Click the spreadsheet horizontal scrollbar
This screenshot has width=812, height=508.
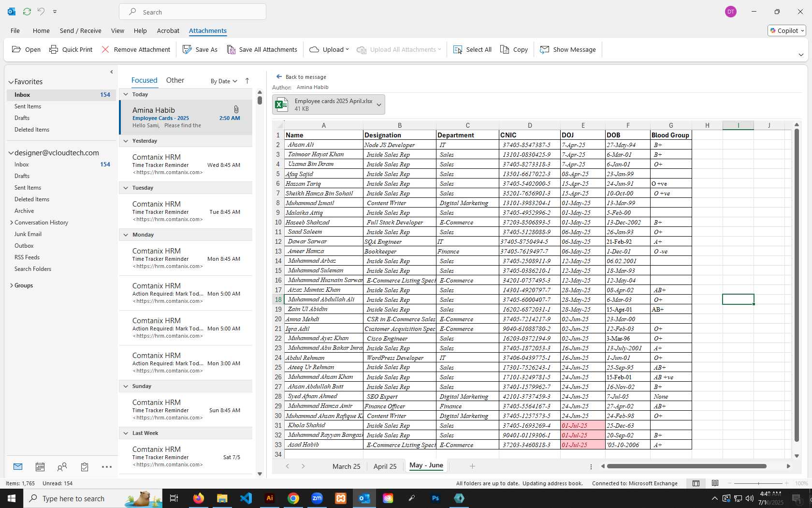[687, 466]
